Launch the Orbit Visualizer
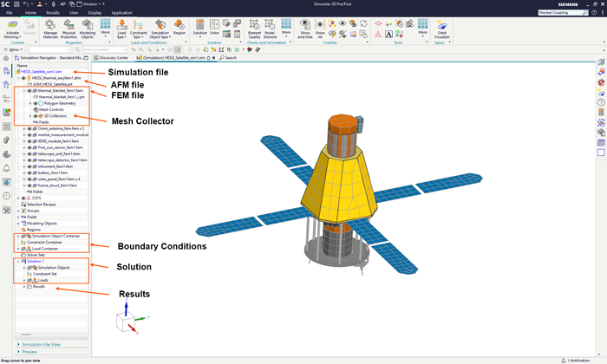This screenshot has height=364, width=607. pos(442,29)
